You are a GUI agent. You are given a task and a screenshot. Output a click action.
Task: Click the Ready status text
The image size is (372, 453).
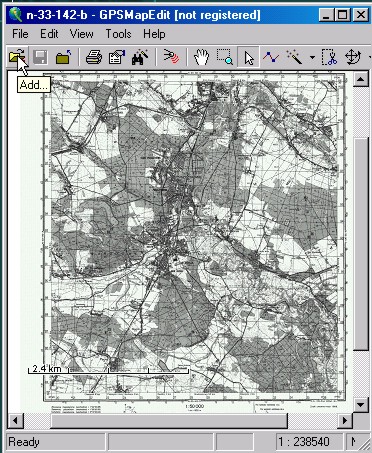coord(24,442)
